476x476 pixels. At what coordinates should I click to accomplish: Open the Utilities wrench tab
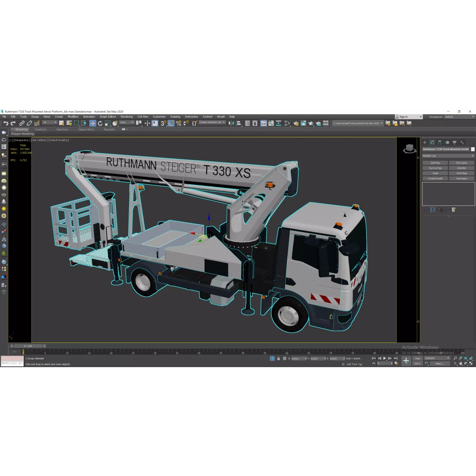[462, 142]
